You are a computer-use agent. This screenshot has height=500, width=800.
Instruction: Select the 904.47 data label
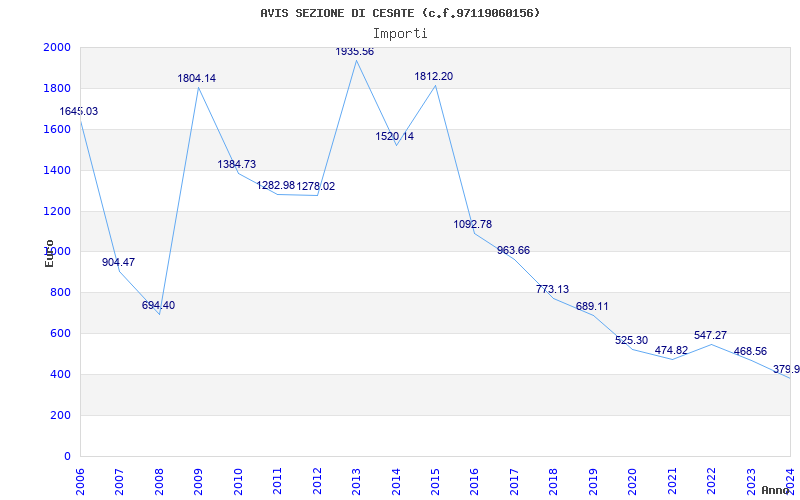[x=118, y=262]
